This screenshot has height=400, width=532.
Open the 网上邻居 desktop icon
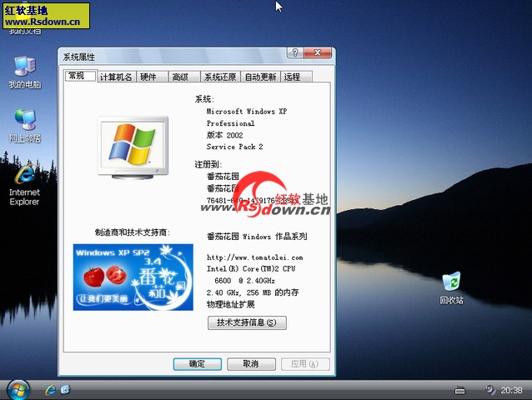point(25,126)
